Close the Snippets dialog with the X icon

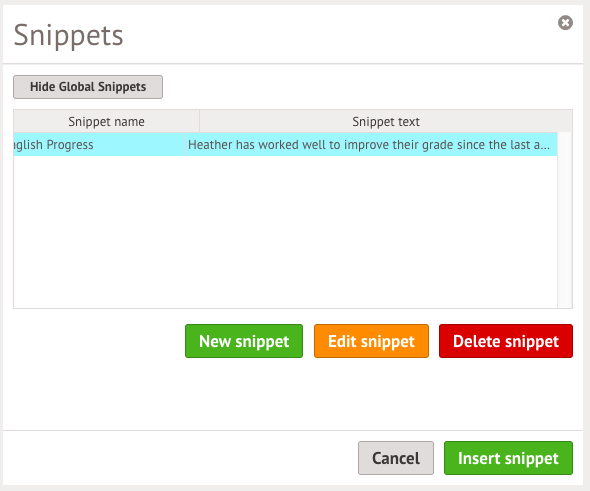pyautogui.click(x=565, y=23)
